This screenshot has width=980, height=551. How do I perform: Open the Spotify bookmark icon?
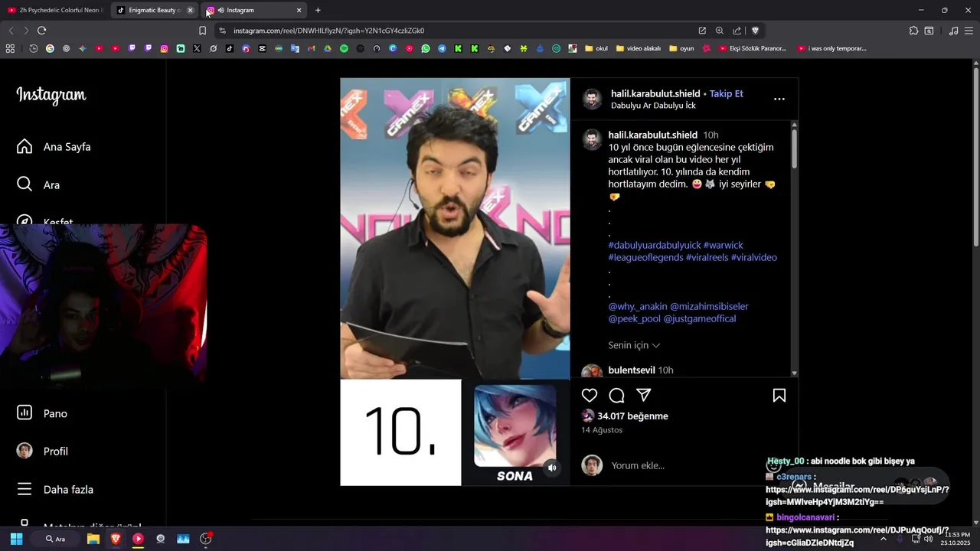(344, 48)
